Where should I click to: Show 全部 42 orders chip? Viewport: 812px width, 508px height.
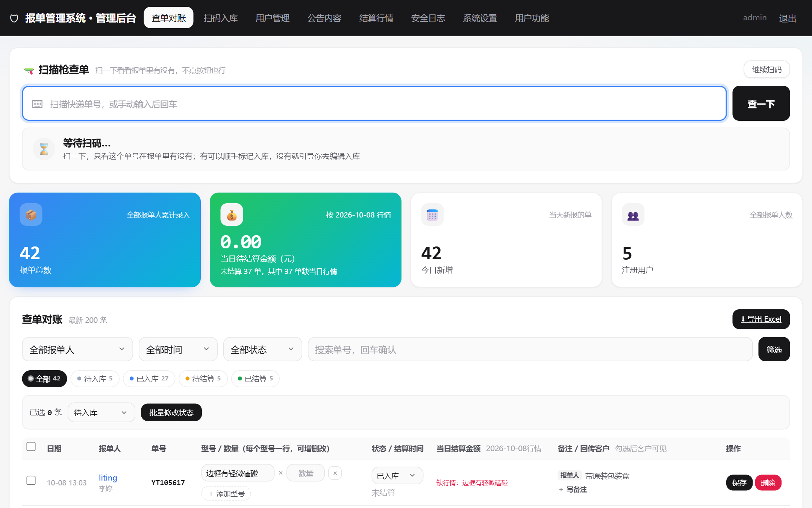44,379
